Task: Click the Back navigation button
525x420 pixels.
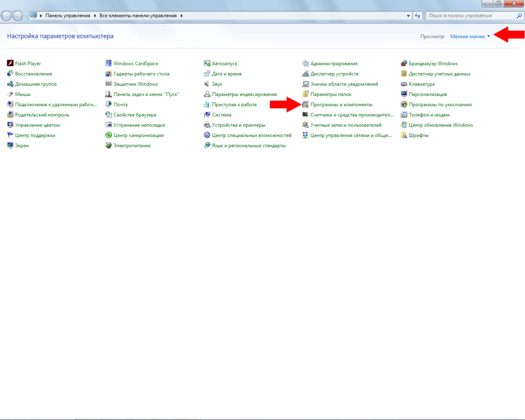Action: click(6, 15)
